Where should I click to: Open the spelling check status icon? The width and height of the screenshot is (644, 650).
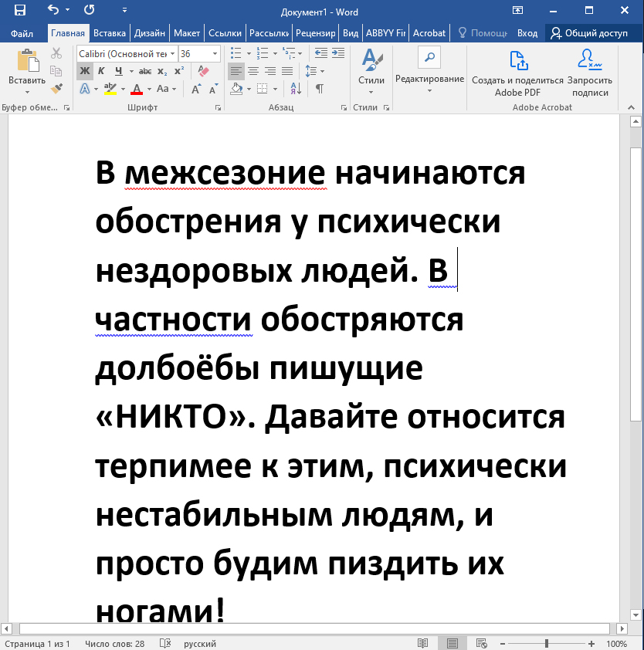(164, 643)
